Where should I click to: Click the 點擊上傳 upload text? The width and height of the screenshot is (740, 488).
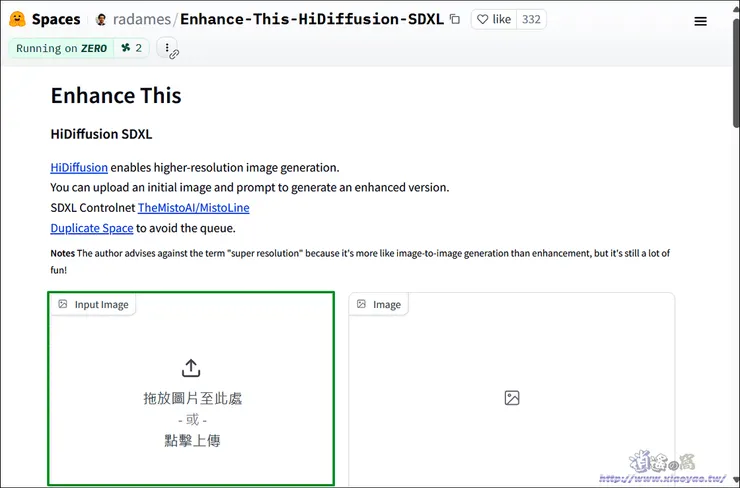point(192,440)
